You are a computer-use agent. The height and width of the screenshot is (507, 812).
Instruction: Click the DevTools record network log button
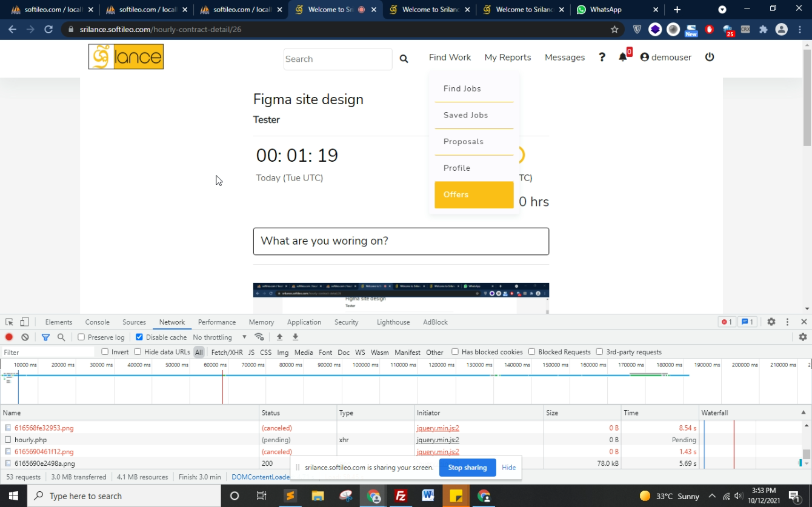point(9,337)
